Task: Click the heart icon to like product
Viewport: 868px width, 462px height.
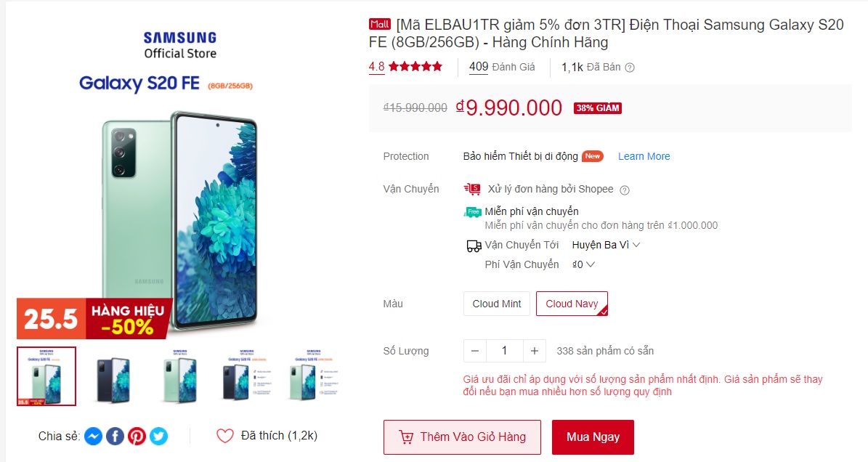Action: tap(224, 436)
